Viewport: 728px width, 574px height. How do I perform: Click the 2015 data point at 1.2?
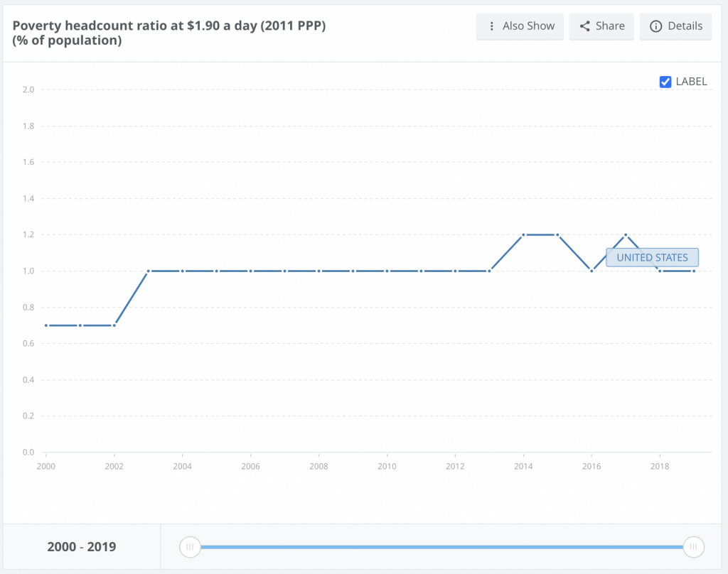pyautogui.click(x=557, y=235)
